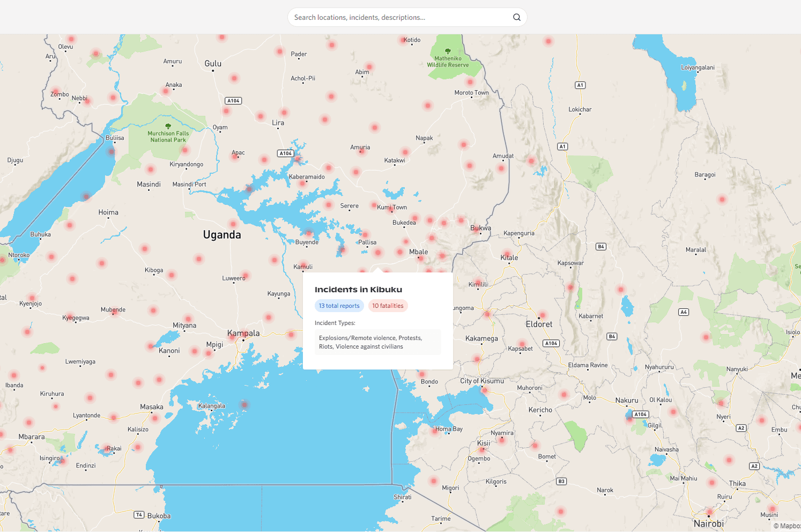This screenshot has width=801, height=532.
Task: Click the Uganda country label
Action: coord(222,235)
